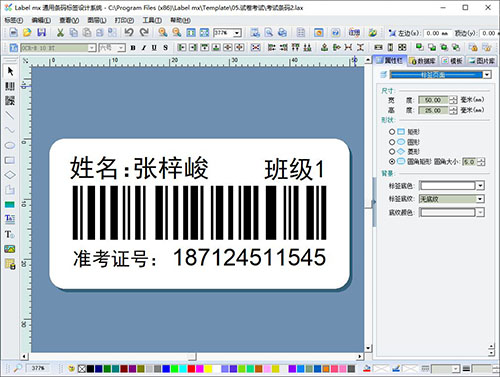Save the label with the floppy icon
Viewport: 500px width, 377px height.
point(41,32)
